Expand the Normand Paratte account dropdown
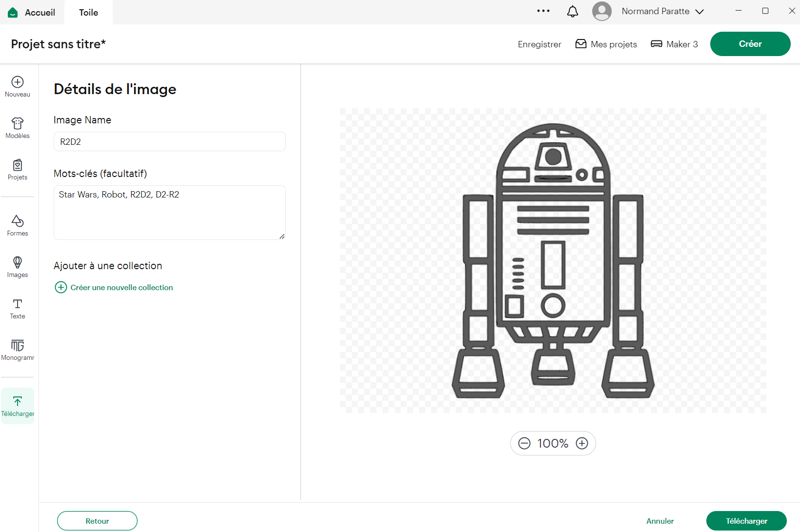800x532 pixels. pos(699,12)
